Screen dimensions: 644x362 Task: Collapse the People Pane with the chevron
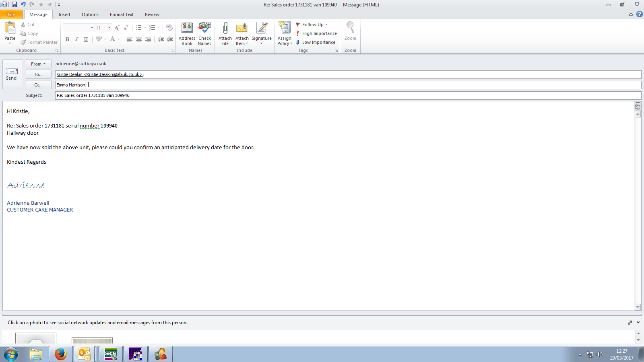click(638, 323)
